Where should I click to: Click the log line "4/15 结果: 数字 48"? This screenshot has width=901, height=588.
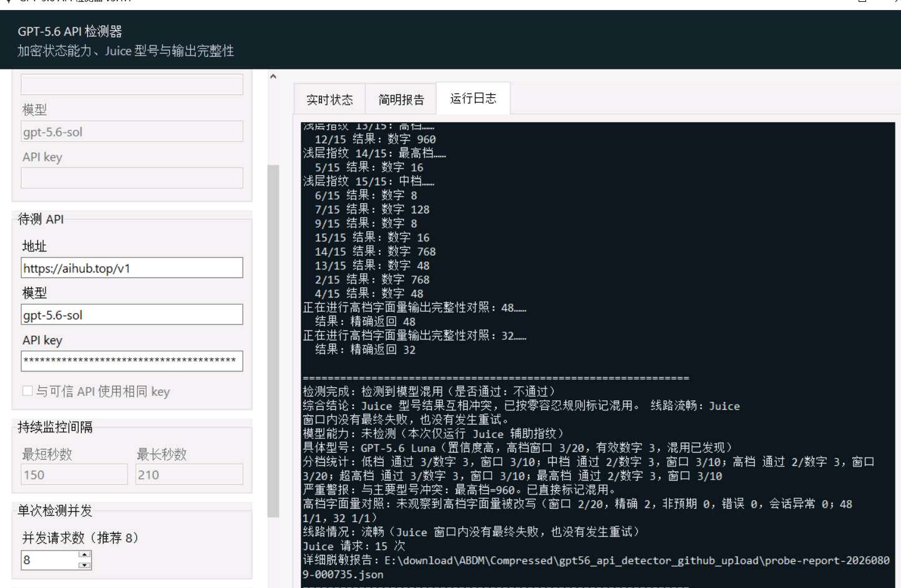point(369,293)
